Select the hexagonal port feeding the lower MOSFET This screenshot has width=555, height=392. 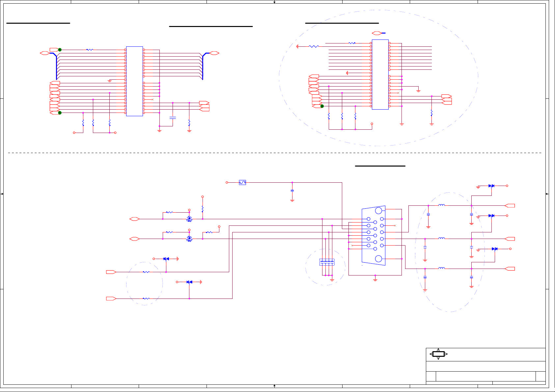pos(135,239)
